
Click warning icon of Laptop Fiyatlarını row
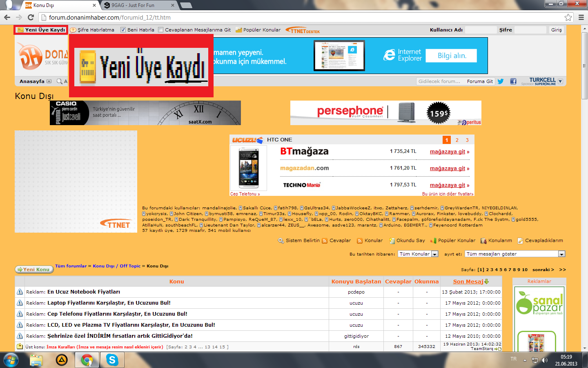[20, 303]
